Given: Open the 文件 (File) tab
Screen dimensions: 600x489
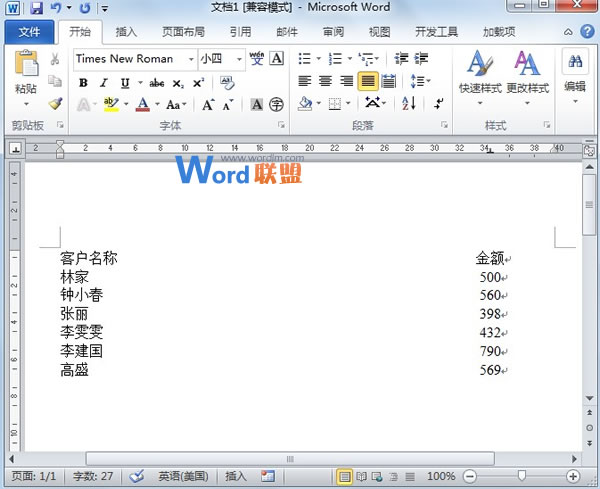Looking at the screenshot, I should pos(29,33).
